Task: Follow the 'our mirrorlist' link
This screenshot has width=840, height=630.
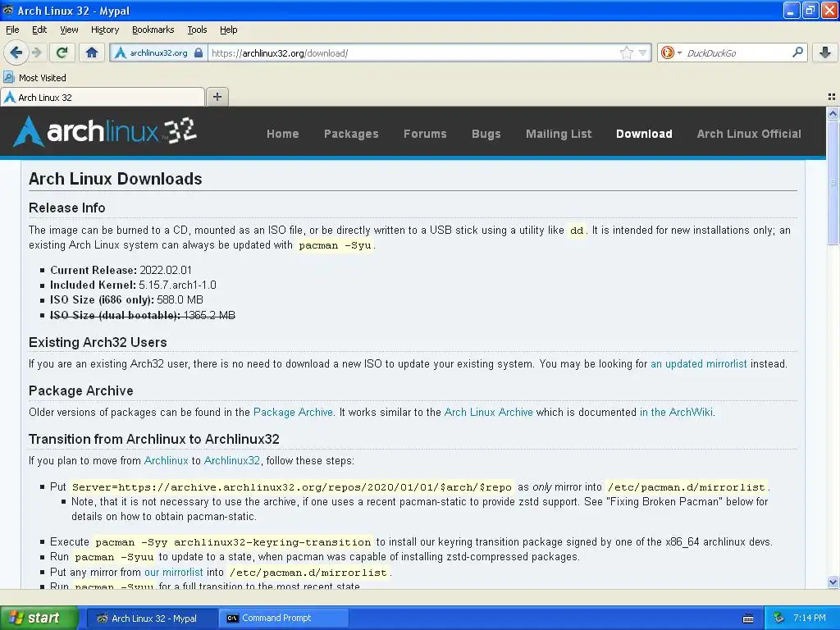Action: tap(174, 572)
